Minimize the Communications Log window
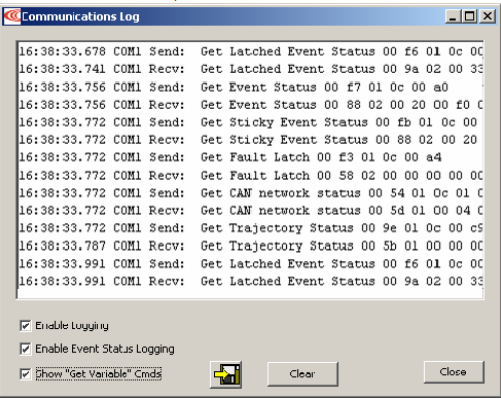 point(453,16)
